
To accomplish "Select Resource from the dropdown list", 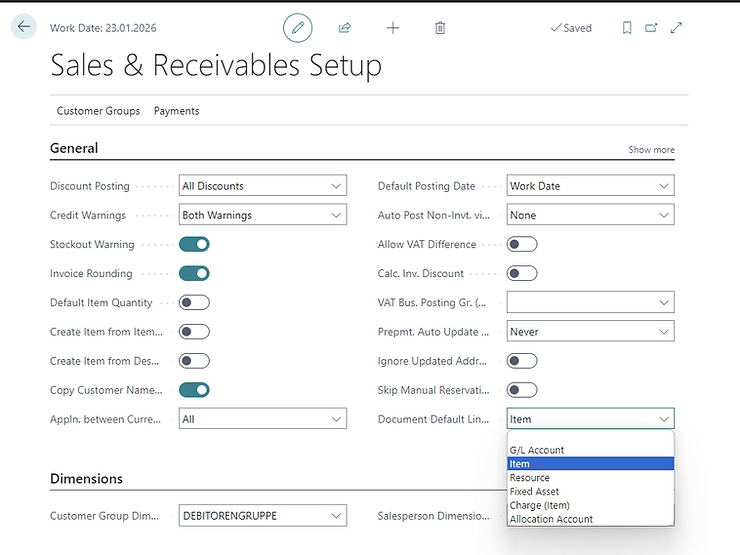I will point(530,478).
